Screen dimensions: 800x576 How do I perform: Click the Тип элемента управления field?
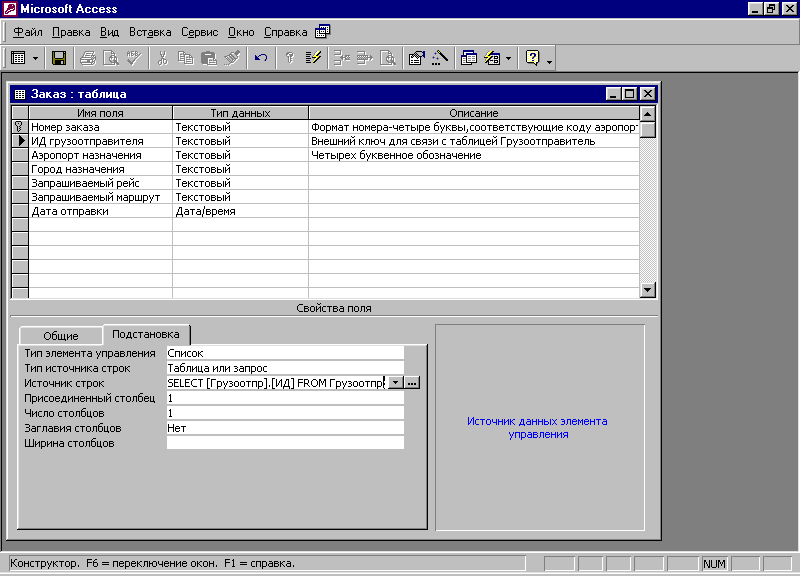tap(285, 353)
